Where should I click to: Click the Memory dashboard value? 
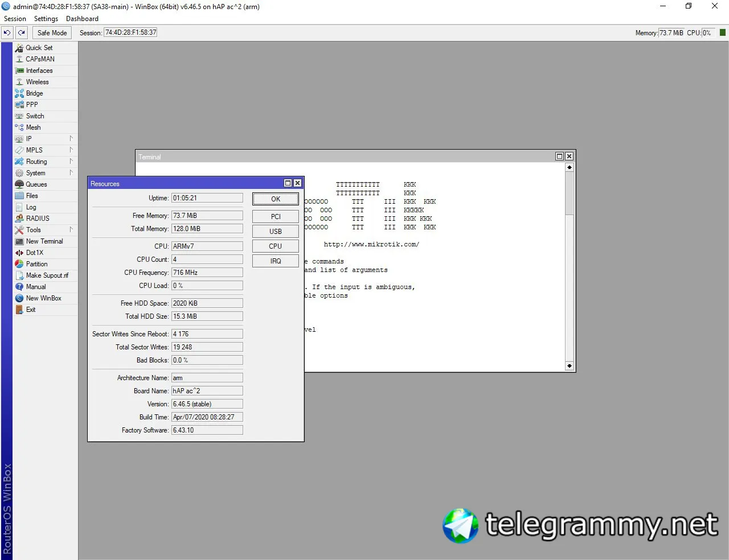pos(671,33)
